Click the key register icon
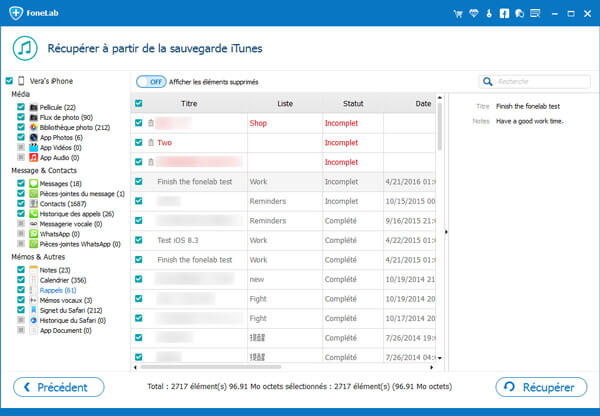This screenshot has height=416, width=600. click(489, 13)
